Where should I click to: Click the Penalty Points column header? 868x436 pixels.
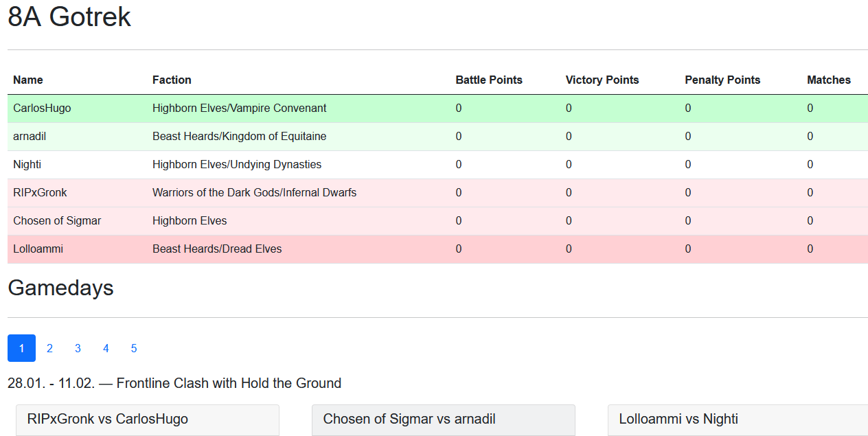pos(722,80)
